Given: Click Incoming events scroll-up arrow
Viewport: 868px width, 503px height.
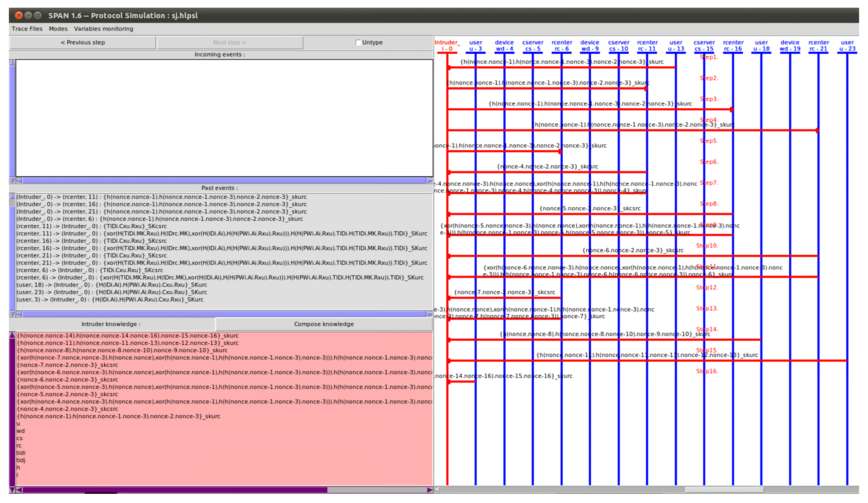Looking at the screenshot, I should [12, 63].
